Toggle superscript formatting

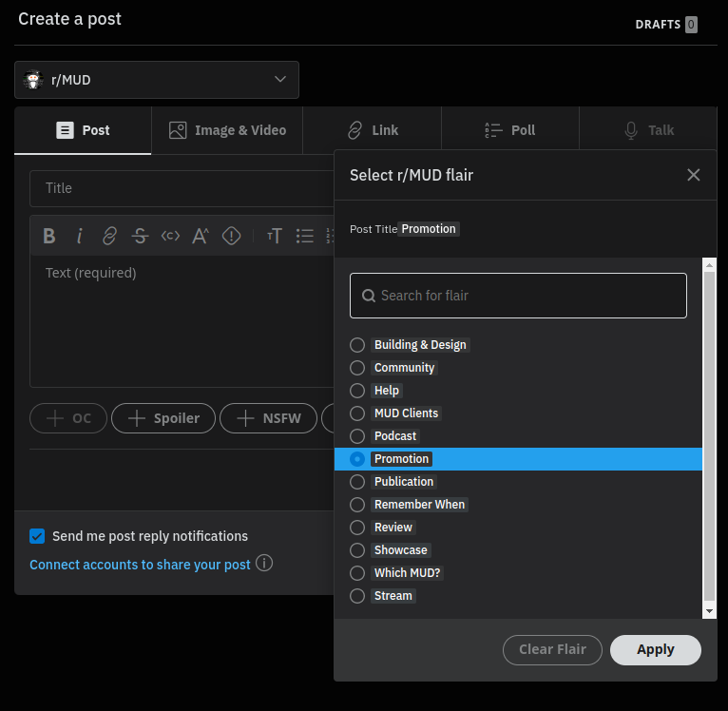tap(201, 237)
